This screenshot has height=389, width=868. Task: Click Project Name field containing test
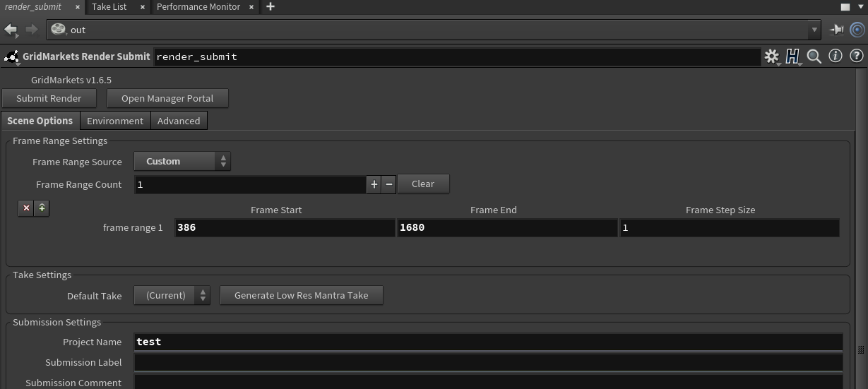coord(488,342)
